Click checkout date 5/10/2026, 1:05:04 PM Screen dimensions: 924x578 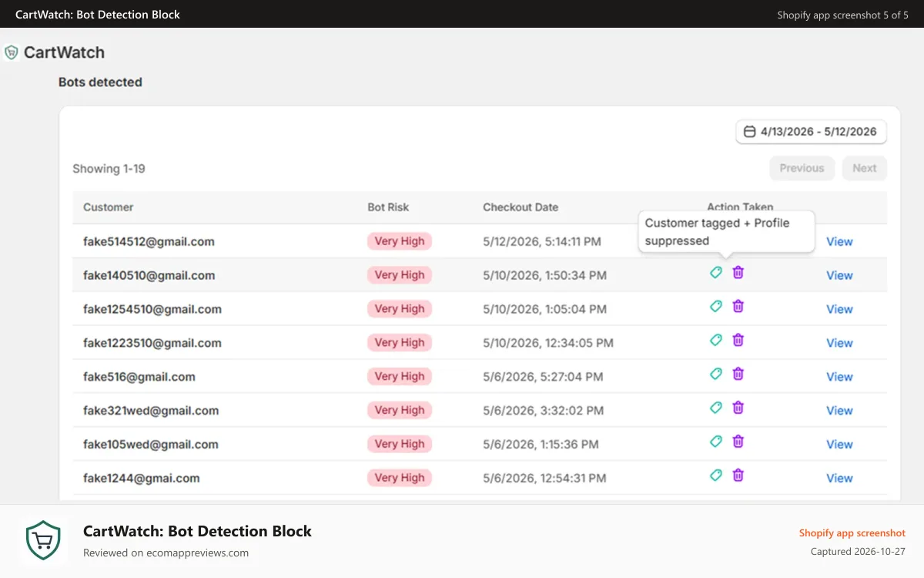tap(544, 309)
